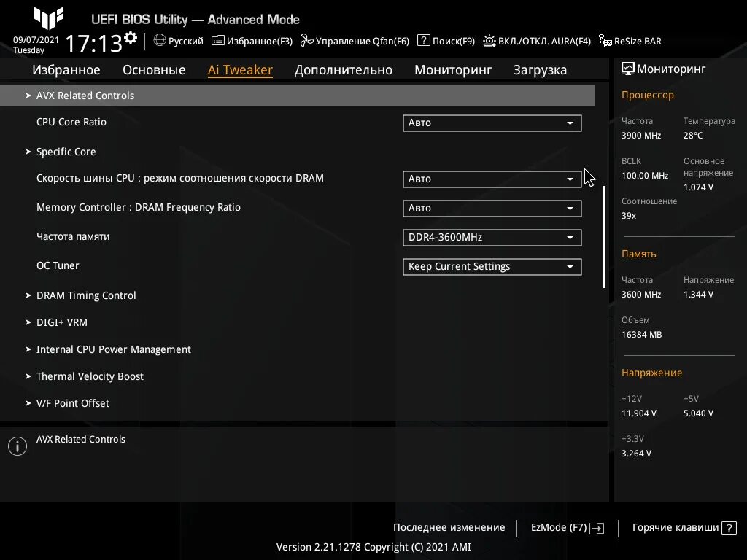
Task: Click the temperature 28°C value
Action: coord(693,136)
